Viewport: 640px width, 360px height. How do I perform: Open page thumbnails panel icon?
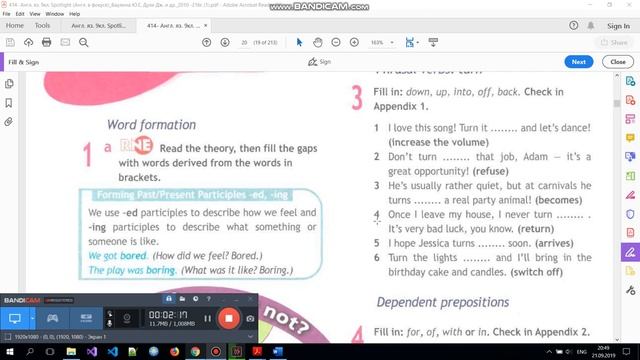coord(9,84)
